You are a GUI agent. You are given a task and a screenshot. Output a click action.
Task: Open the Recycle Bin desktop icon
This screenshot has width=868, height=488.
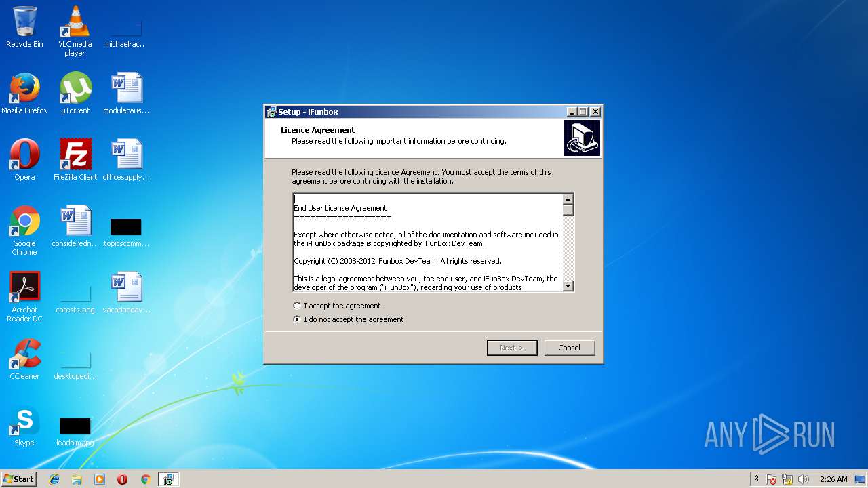pyautogui.click(x=24, y=27)
